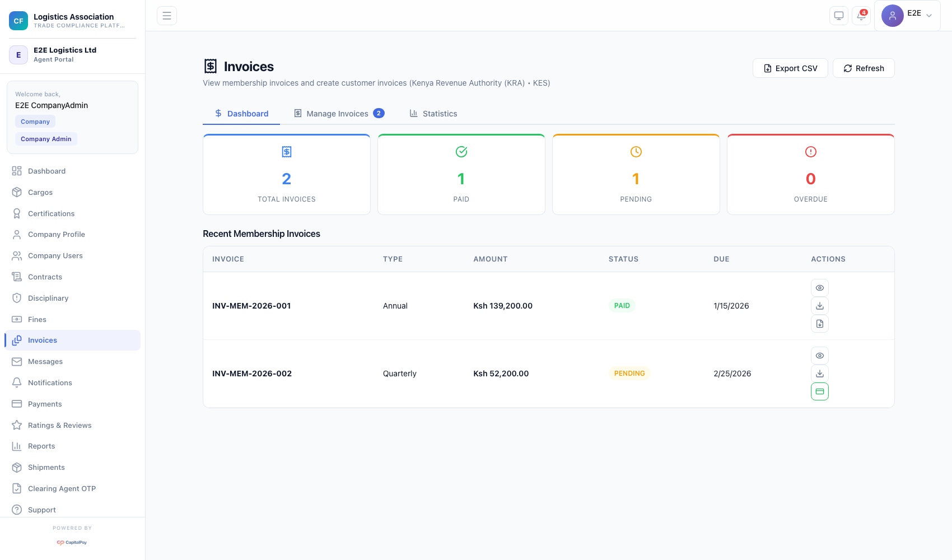Open the notifications bell icon
The width and height of the screenshot is (952, 560).
click(861, 16)
